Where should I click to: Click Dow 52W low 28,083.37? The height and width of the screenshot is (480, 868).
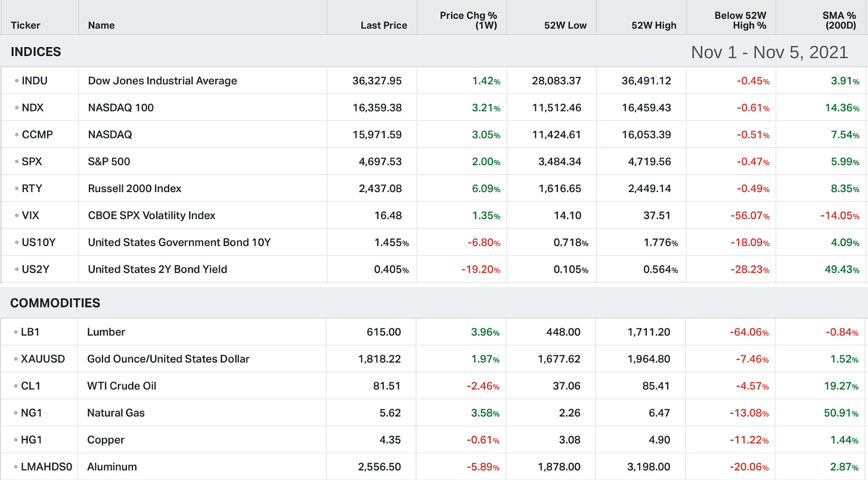(557, 80)
